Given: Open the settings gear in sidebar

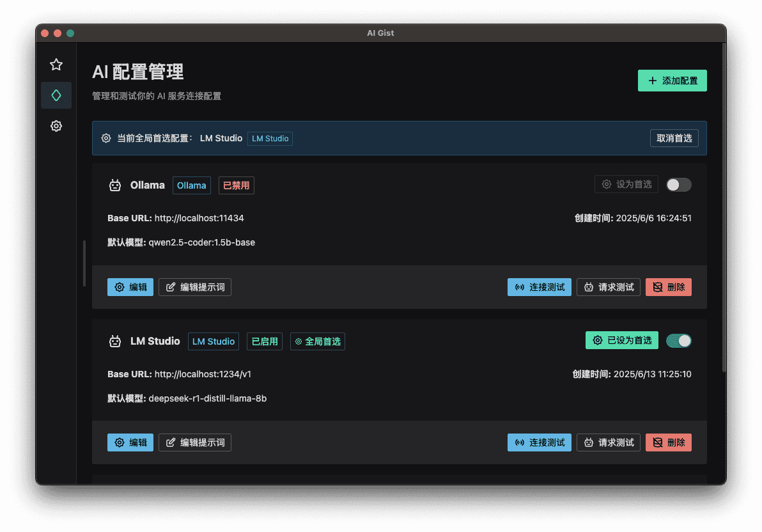Looking at the screenshot, I should 56,126.
